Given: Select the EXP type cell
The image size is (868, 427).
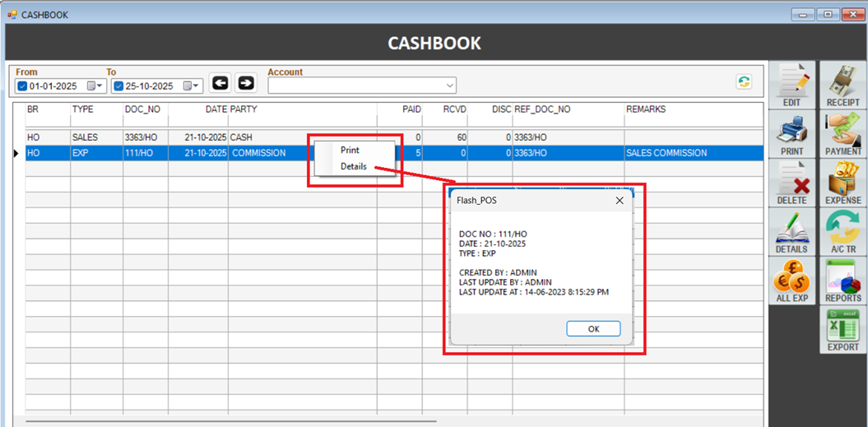Looking at the screenshot, I should click(x=96, y=153).
